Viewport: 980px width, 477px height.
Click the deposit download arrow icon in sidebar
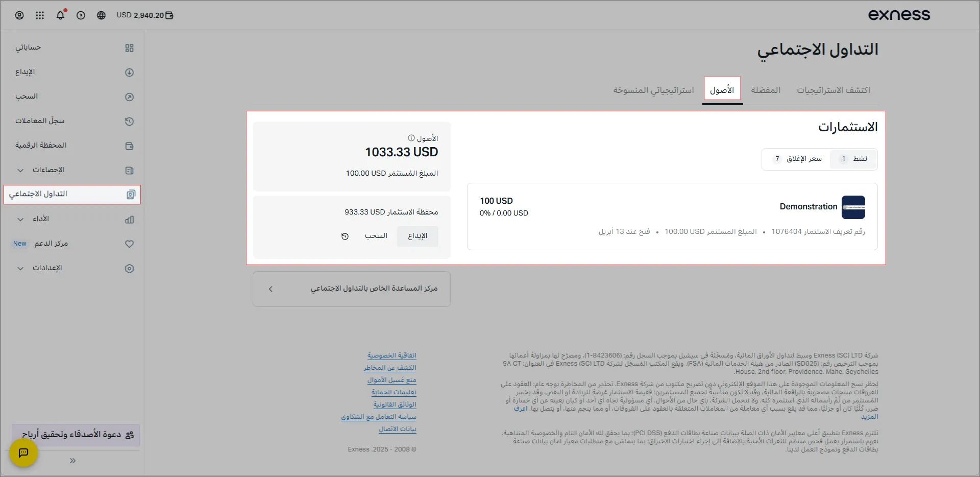point(130,73)
